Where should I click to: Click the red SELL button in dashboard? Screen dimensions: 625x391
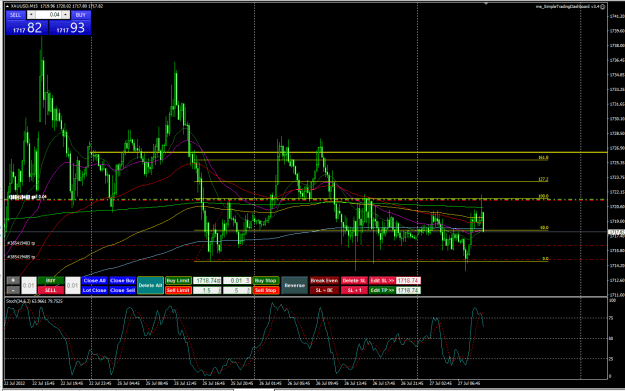51,290
